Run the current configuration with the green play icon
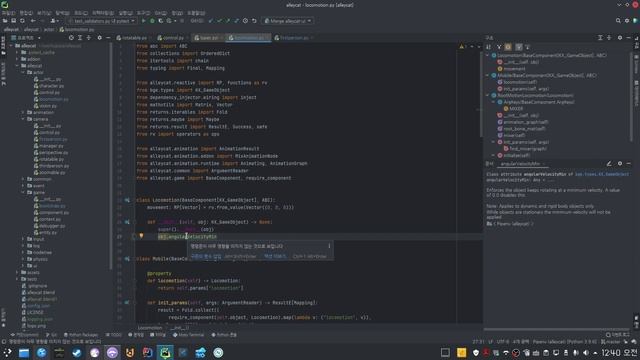The height and width of the screenshot is (360, 640). 144,21
